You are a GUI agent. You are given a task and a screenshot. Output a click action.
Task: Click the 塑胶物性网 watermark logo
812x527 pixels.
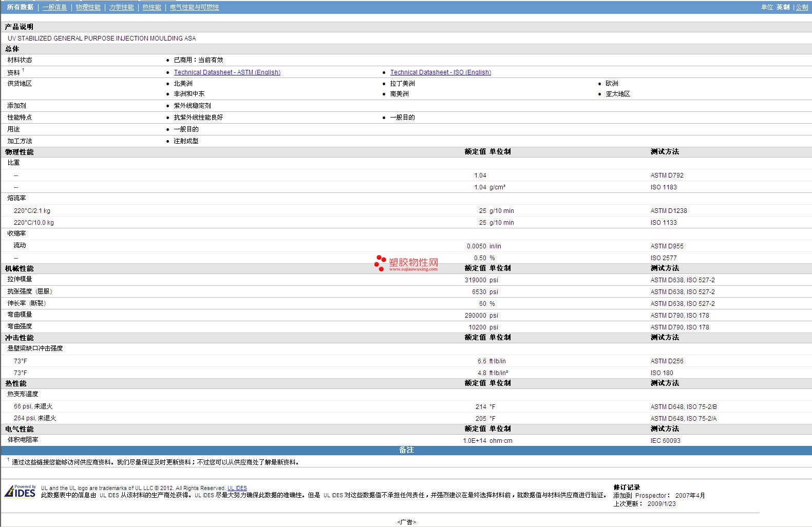(x=406, y=264)
